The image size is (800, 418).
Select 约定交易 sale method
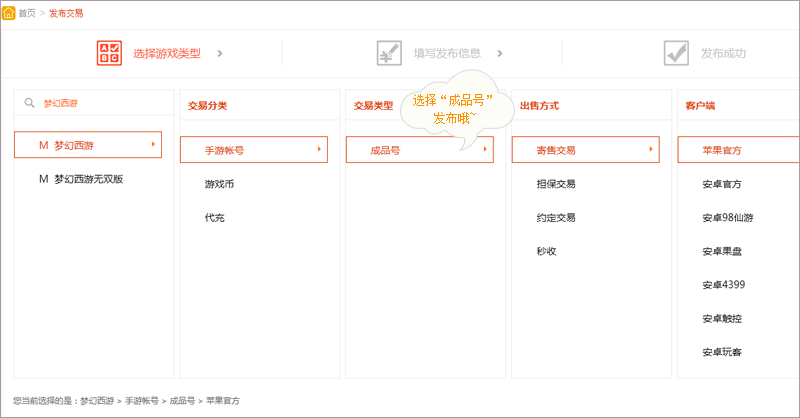coord(555,217)
